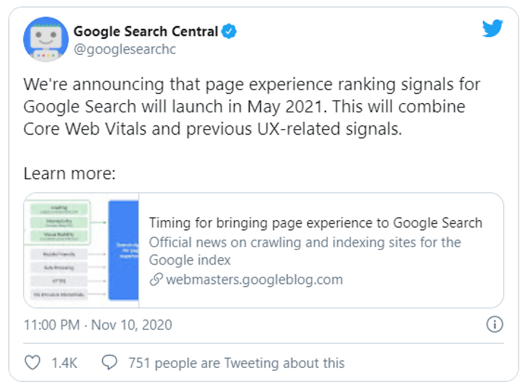The height and width of the screenshot is (392, 532).
Task: Like the tweet with the heart icon
Action: click(34, 362)
